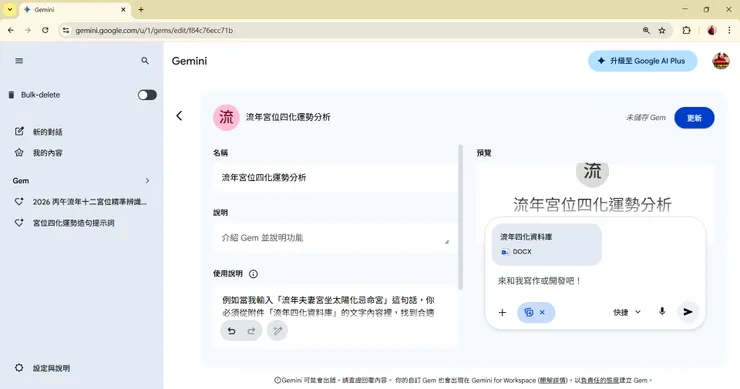Click the 新的對話 compose icon
The width and height of the screenshot is (740, 389).
tap(19, 131)
